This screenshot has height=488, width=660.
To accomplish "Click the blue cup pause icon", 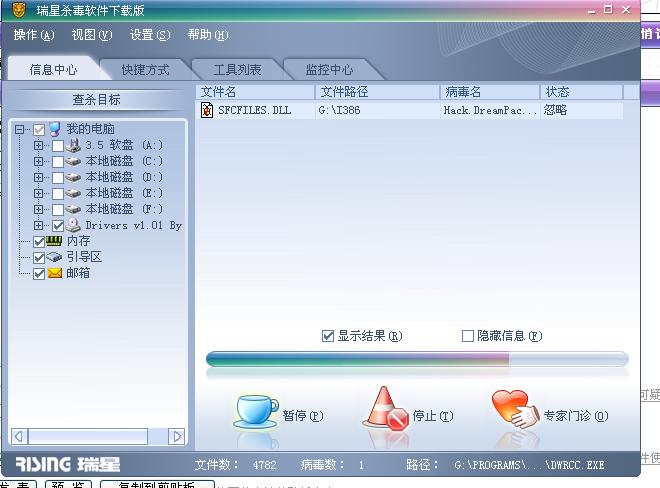I will 255,412.
